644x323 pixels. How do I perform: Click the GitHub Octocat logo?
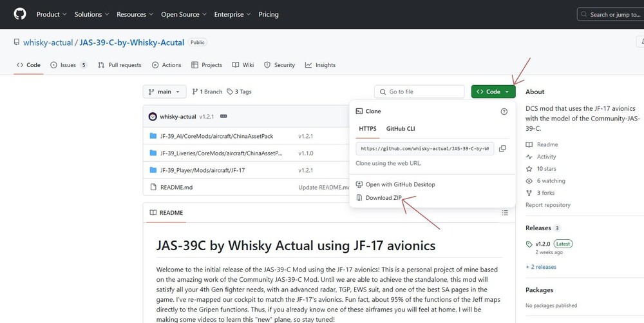20,14
